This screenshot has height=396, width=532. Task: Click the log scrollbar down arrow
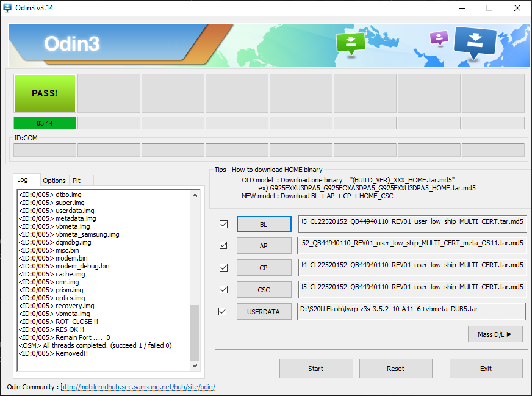(x=195, y=366)
